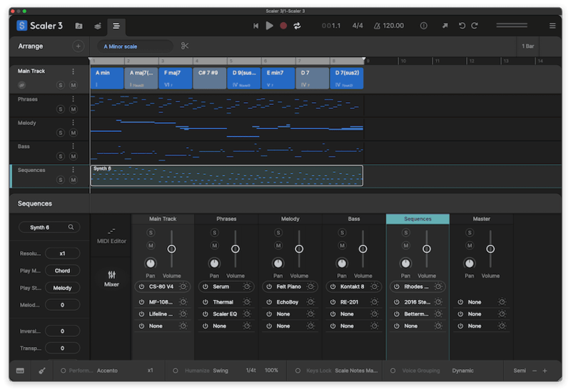
Task: Toggle the loop playback icon
Action: tap(297, 26)
